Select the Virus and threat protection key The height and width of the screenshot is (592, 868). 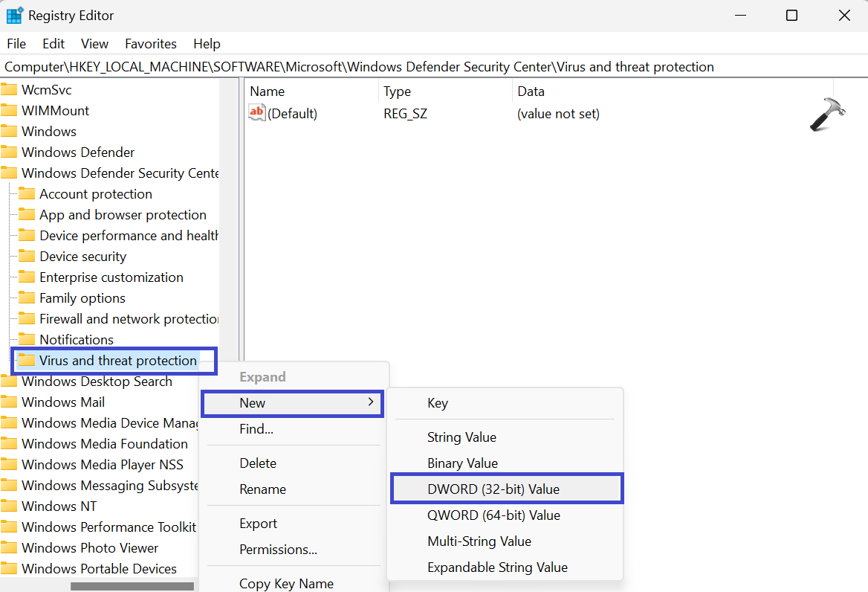pos(118,361)
